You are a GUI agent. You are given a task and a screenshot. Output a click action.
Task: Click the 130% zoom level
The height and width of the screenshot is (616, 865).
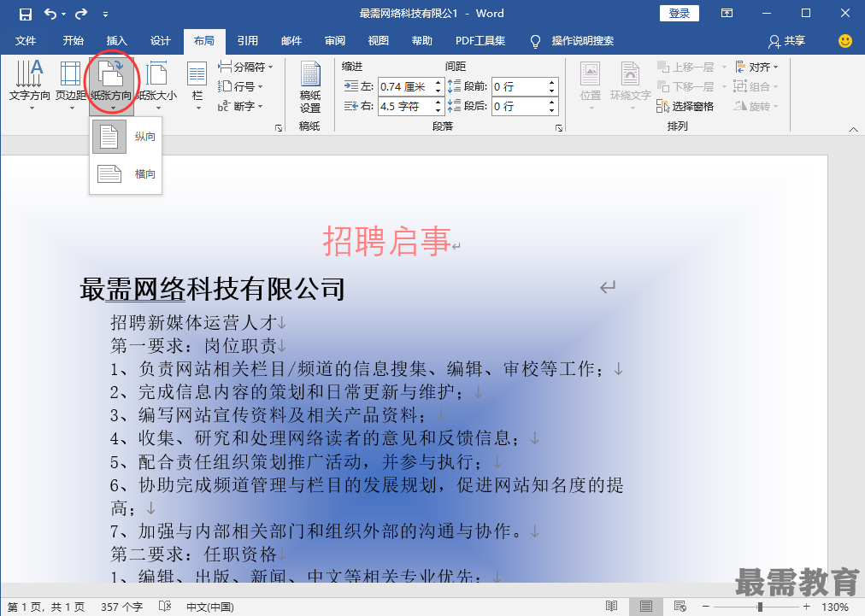click(835, 607)
